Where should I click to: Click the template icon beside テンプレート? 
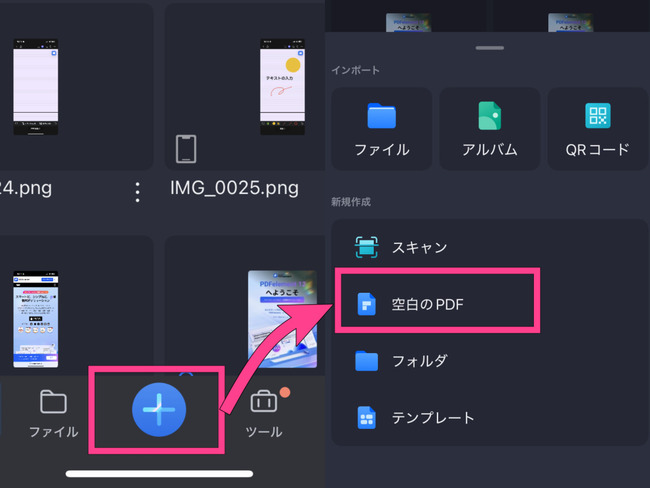[x=366, y=417]
